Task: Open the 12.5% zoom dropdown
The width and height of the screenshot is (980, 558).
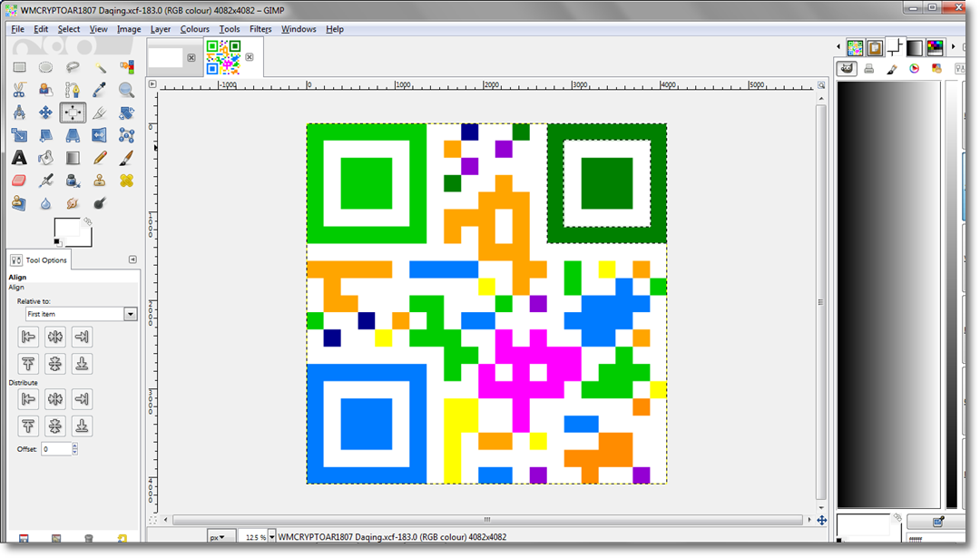Action: pyautogui.click(x=271, y=537)
